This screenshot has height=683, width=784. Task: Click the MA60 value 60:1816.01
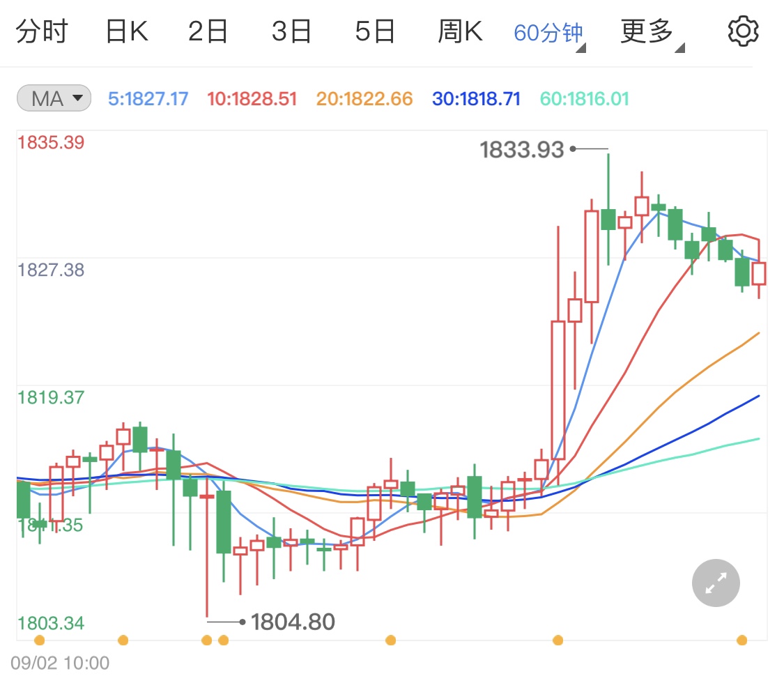(585, 98)
